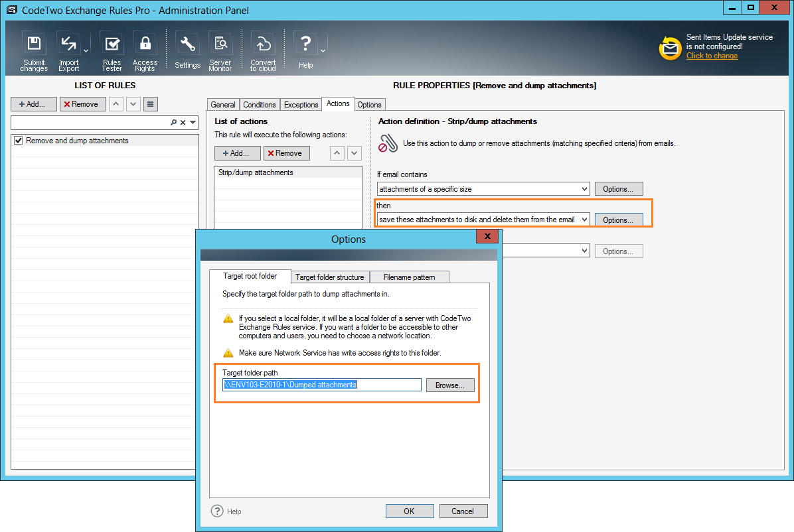Image resolution: width=794 pixels, height=532 pixels.
Task: Open the rules list menu icon
Action: point(151,103)
